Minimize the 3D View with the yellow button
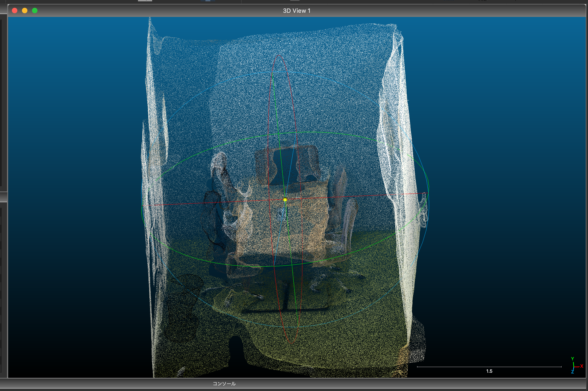 (x=25, y=11)
